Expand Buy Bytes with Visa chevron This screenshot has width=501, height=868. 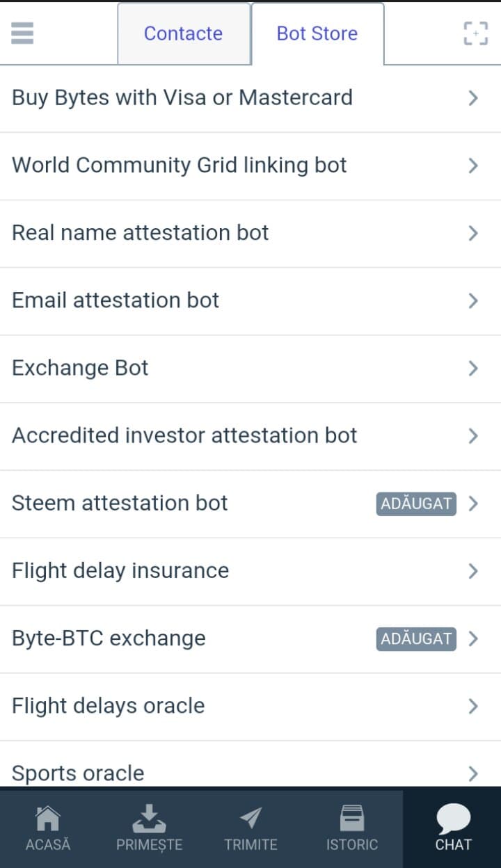click(473, 98)
